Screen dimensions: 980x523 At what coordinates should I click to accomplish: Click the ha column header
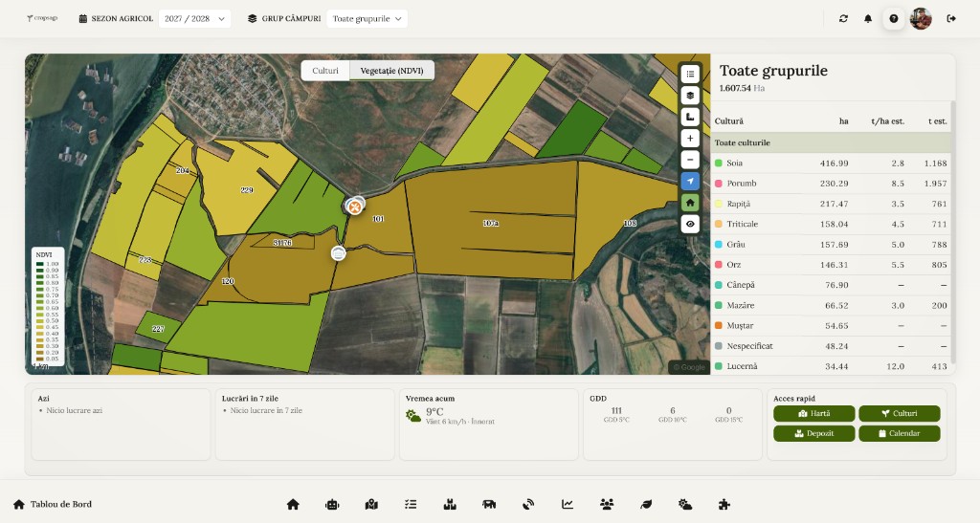click(844, 121)
